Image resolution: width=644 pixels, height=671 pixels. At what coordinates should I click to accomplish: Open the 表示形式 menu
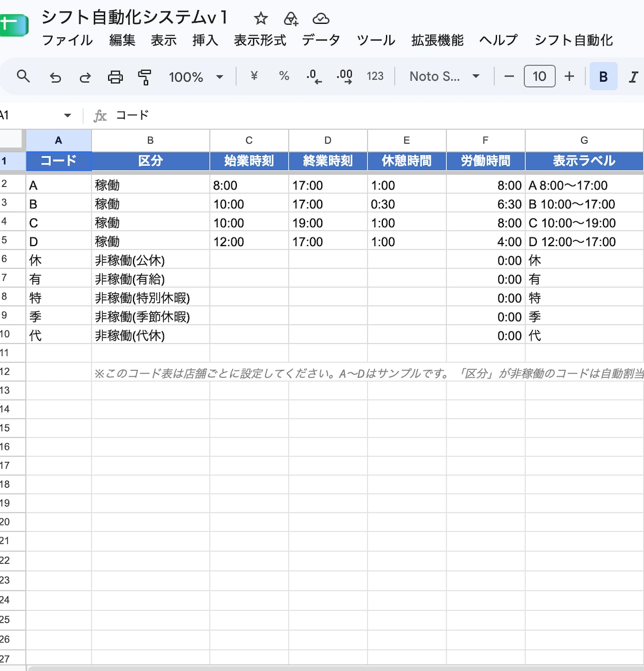coord(260,41)
